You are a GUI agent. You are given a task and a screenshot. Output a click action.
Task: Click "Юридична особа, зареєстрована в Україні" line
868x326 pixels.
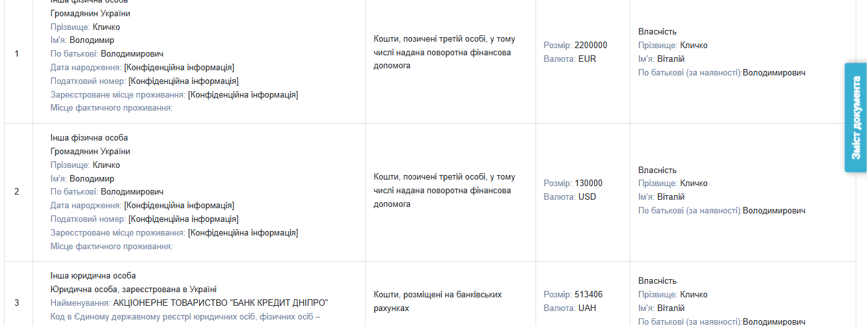[133, 290]
